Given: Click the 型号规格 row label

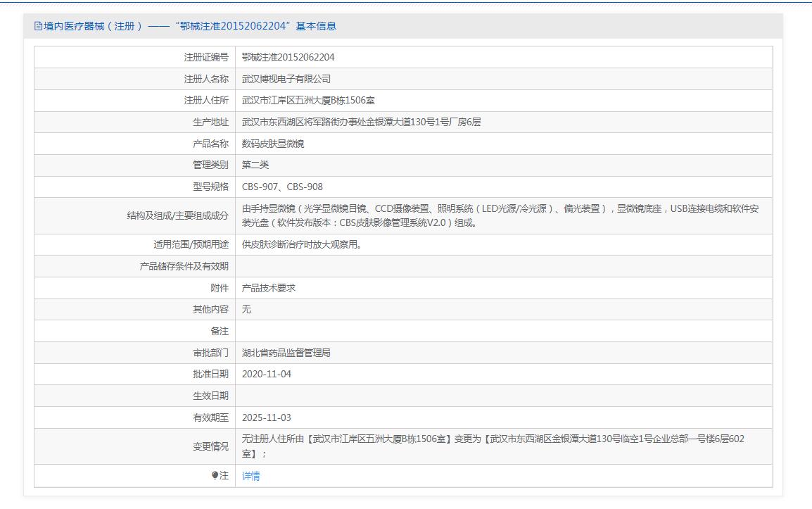Looking at the screenshot, I should (211, 187).
